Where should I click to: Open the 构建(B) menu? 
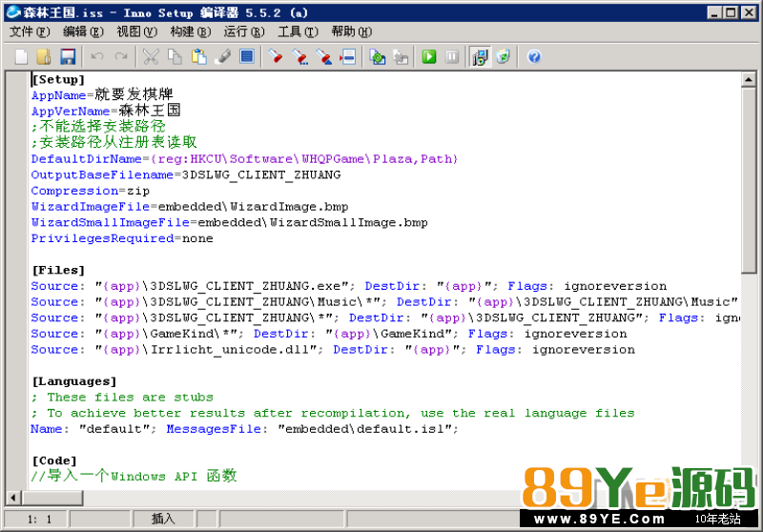[190, 31]
